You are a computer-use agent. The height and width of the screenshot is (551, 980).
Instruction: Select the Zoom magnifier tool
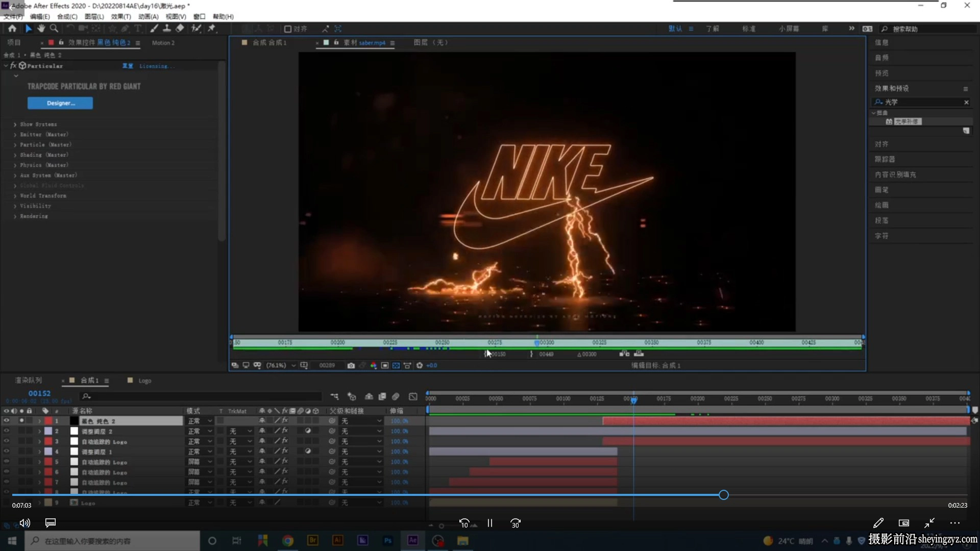point(54,29)
